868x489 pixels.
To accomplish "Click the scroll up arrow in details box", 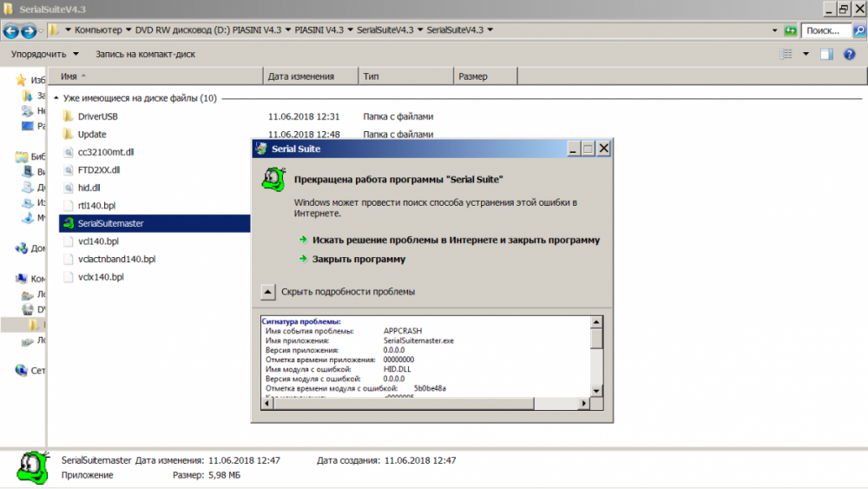I will 596,322.
